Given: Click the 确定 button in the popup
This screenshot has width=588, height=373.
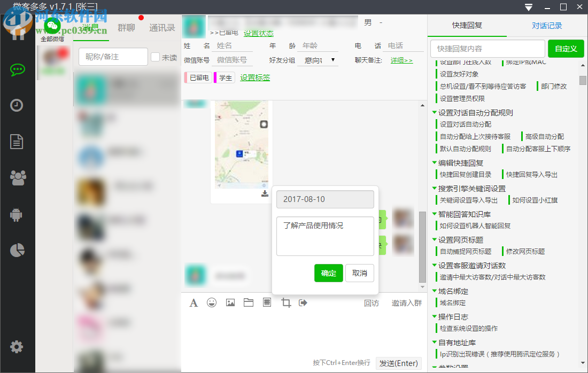Looking at the screenshot, I should (x=328, y=273).
